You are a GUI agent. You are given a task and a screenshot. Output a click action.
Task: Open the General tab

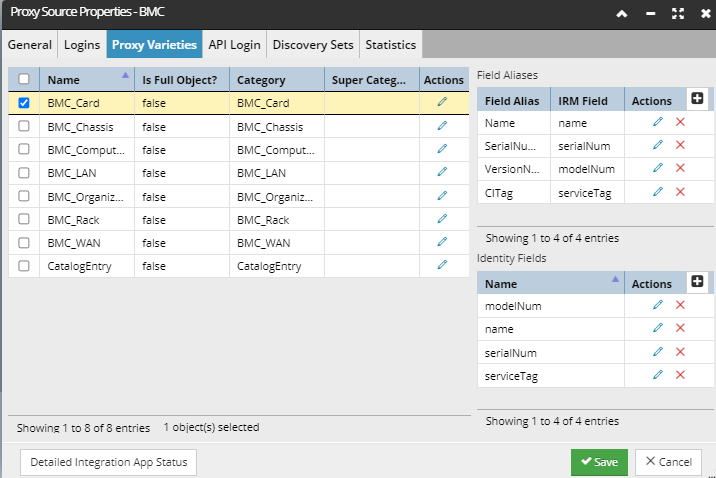[30, 44]
